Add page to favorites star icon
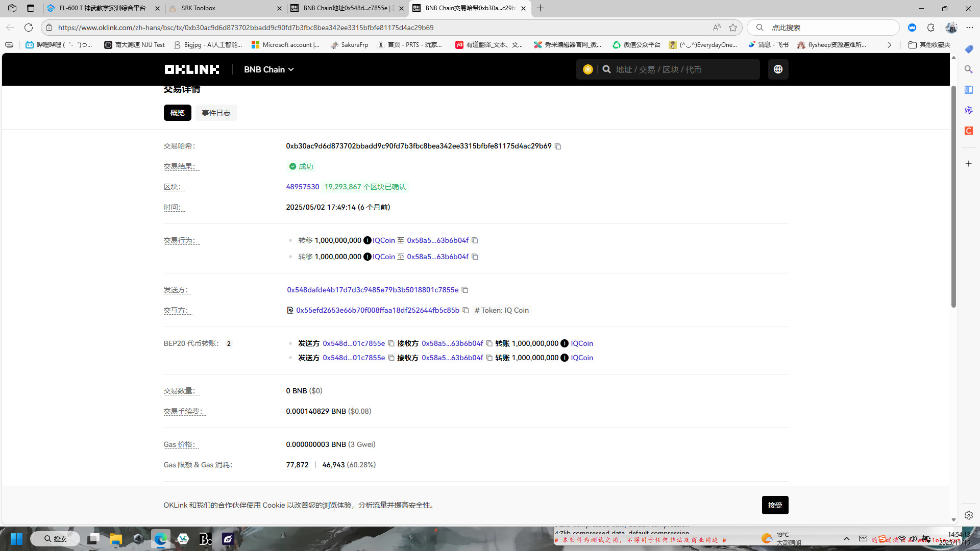The image size is (980, 551). click(x=733, y=28)
